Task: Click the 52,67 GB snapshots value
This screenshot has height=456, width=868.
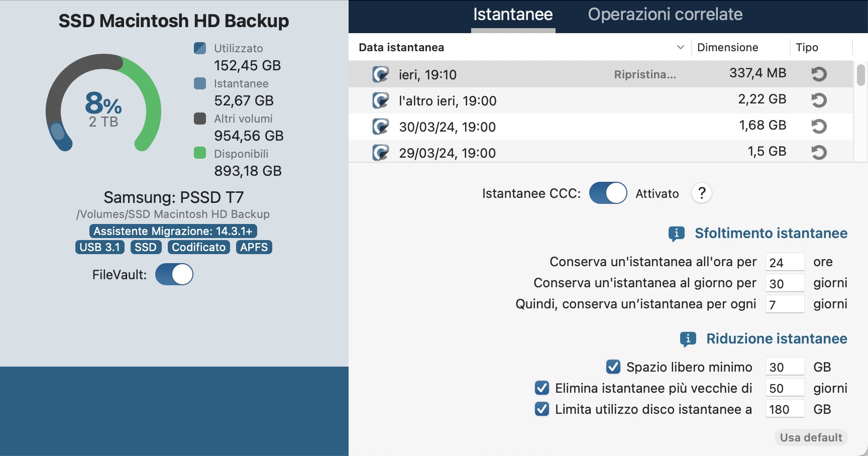Action: (244, 101)
